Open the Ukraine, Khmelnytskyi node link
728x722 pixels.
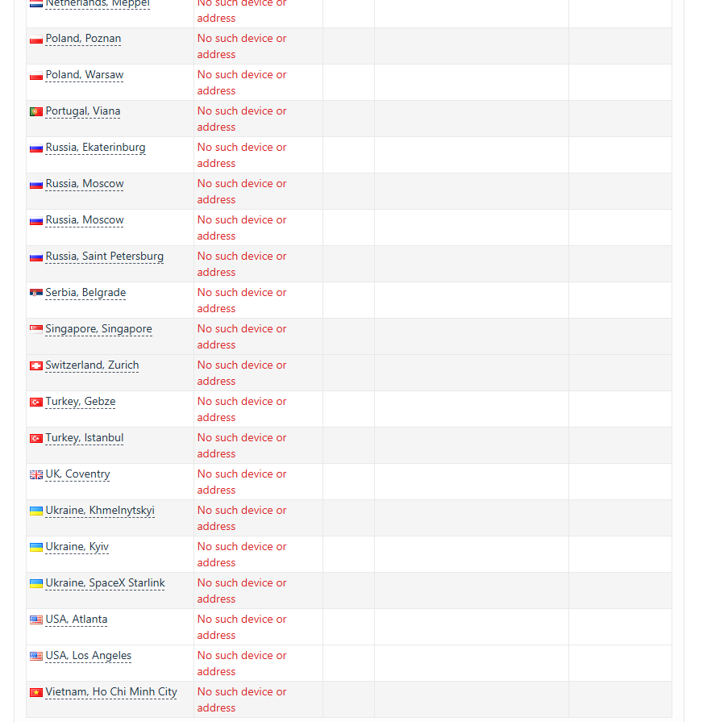pyautogui.click(x=100, y=510)
